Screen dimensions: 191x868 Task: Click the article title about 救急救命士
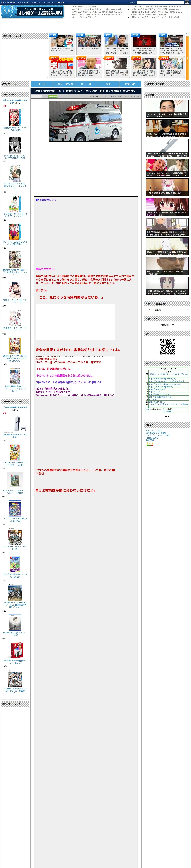(x=84, y=91)
